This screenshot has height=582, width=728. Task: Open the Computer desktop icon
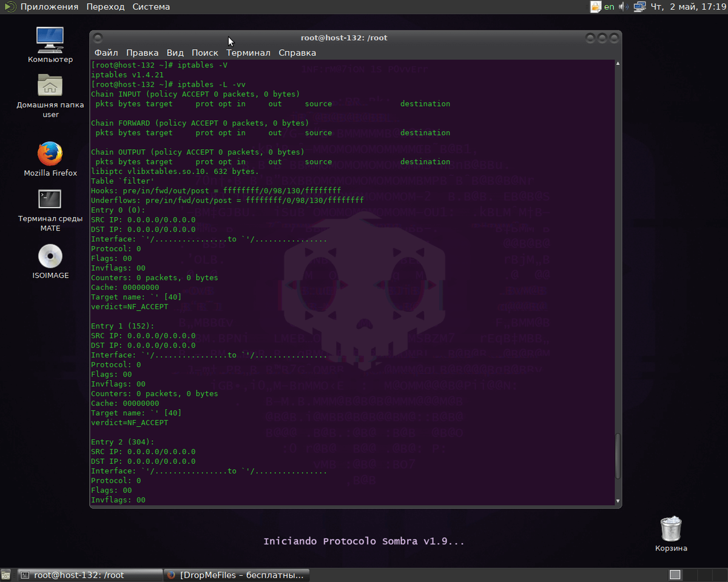tap(50, 45)
